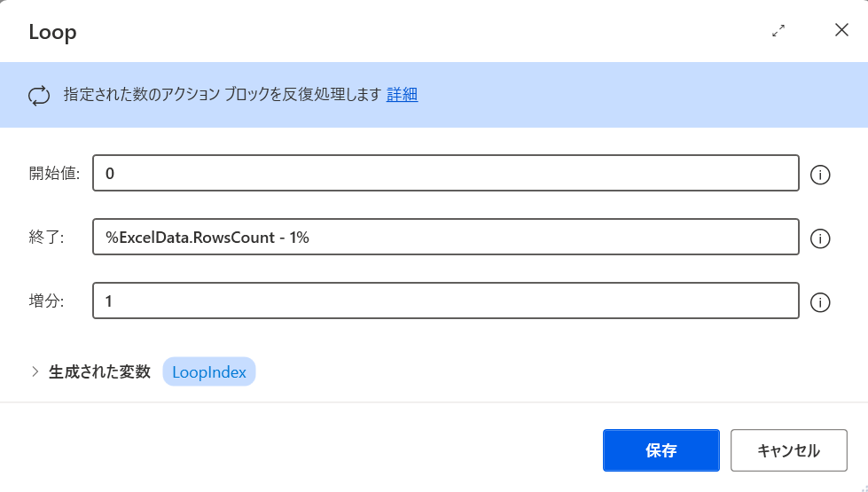
Task: Click the loop arrows icon in banner
Action: click(40, 96)
